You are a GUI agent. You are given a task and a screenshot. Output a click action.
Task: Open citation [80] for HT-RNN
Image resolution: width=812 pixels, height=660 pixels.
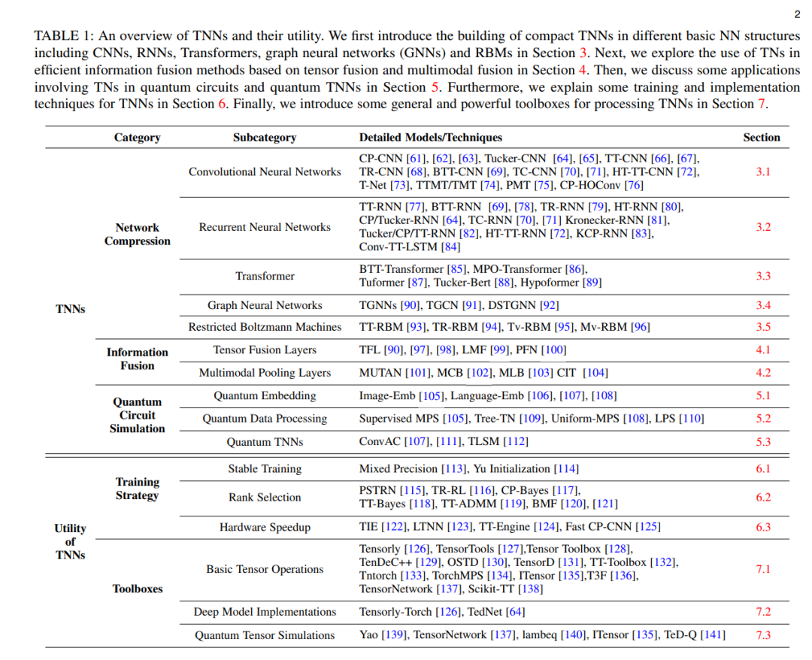click(671, 207)
